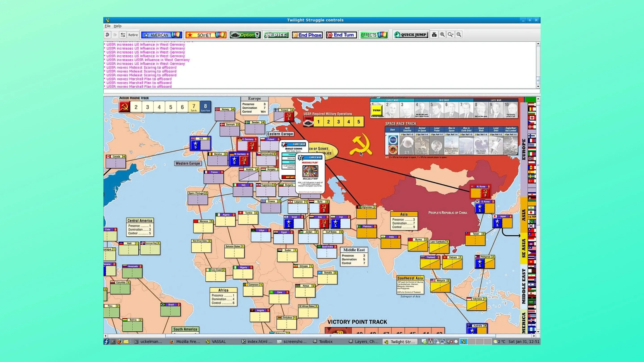Click the Retire button

[133, 35]
